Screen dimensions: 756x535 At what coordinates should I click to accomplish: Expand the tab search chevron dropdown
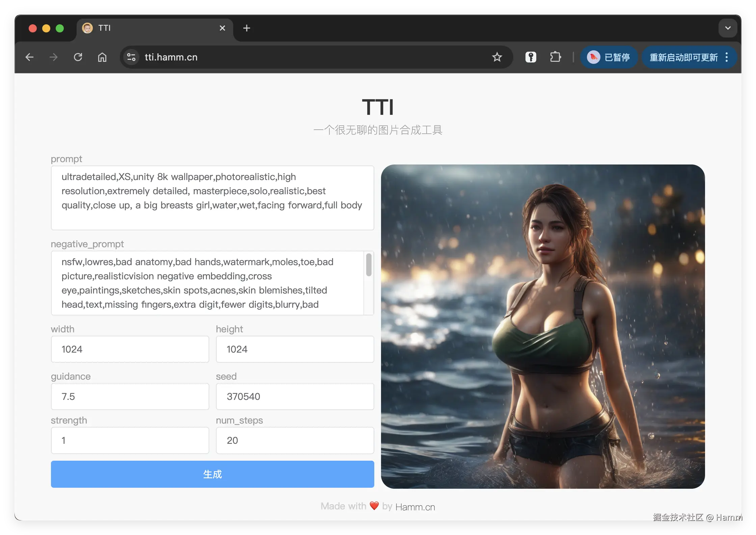(x=728, y=28)
